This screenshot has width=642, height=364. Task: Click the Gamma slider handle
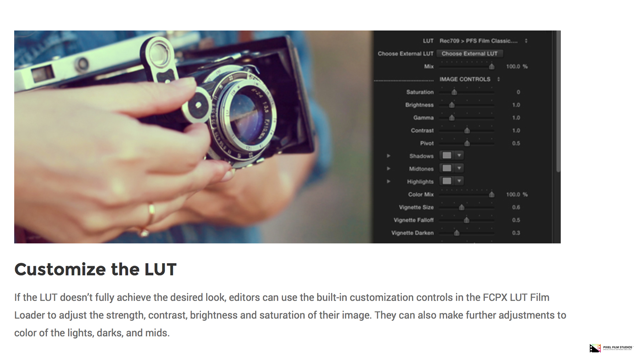(x=451, y=118)
